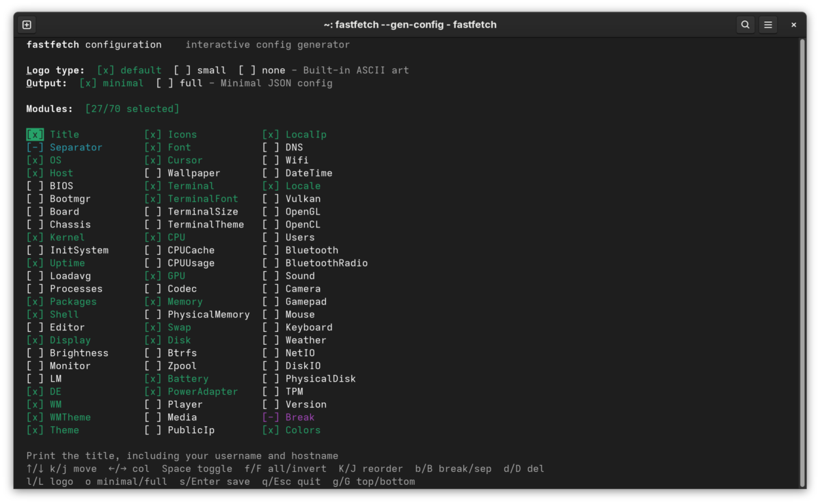820x504 pixels.
Task: Select the purple Break entry
Action: pos(288,417)
